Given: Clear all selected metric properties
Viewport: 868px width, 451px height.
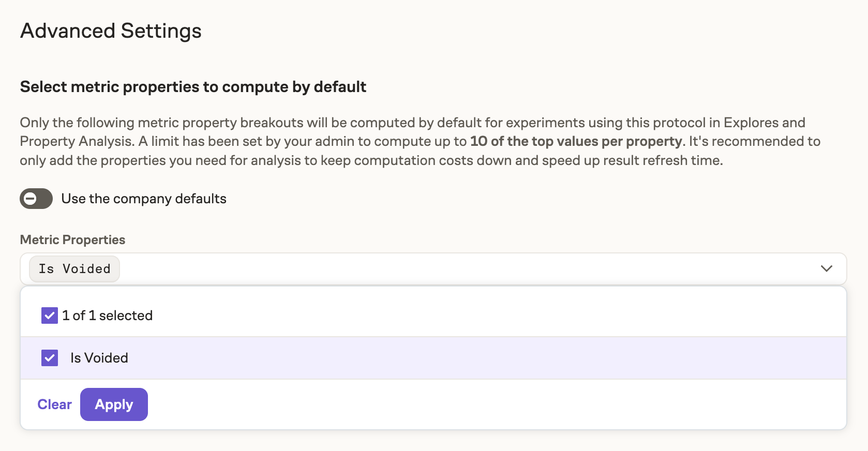Looking at the screenshot, I should [54, 404].
